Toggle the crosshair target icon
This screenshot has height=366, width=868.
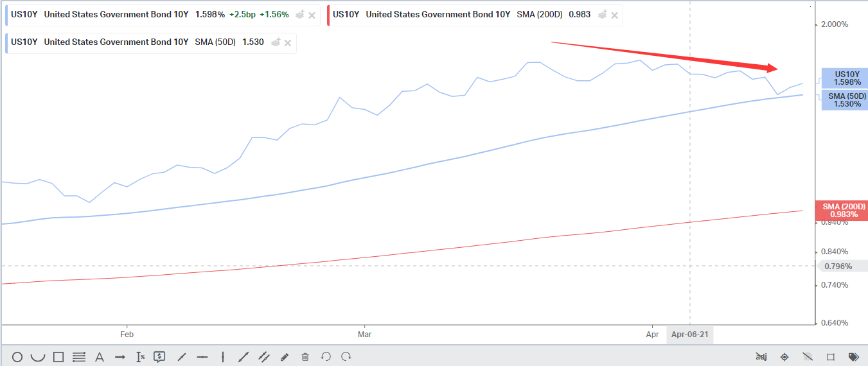point(784,357)
